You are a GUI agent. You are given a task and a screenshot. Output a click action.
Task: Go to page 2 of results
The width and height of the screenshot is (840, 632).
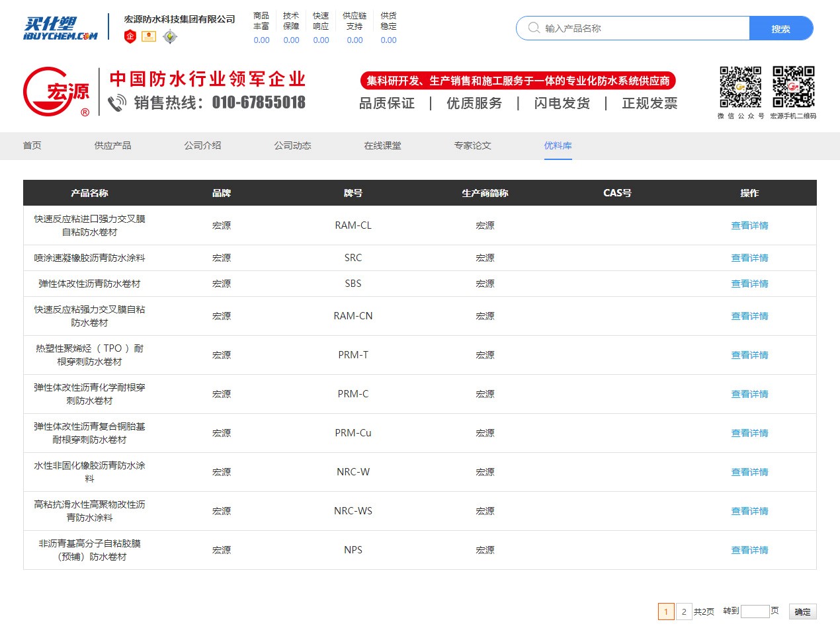(684, 612)
